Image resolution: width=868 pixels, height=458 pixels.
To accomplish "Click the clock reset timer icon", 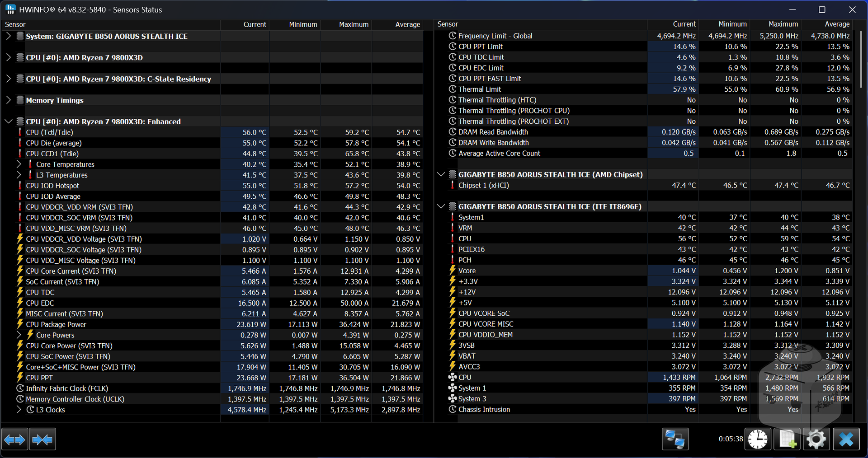I will coord(758,439).
